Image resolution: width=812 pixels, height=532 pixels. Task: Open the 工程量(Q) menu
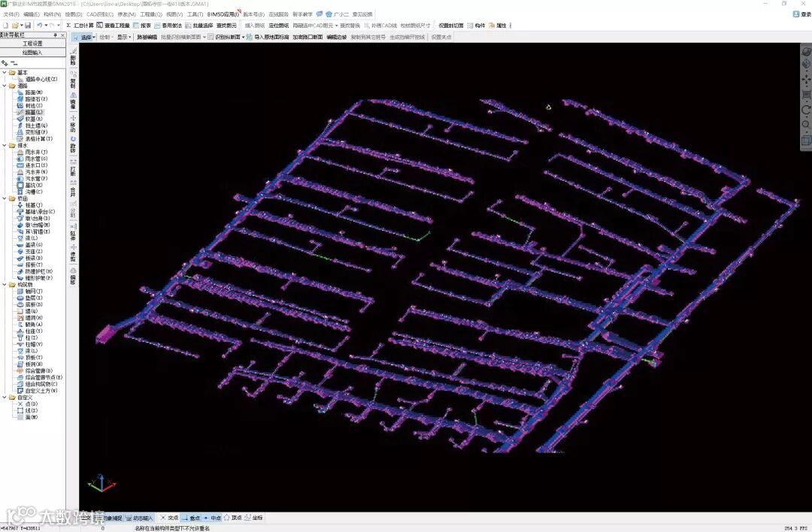point(150,14)
